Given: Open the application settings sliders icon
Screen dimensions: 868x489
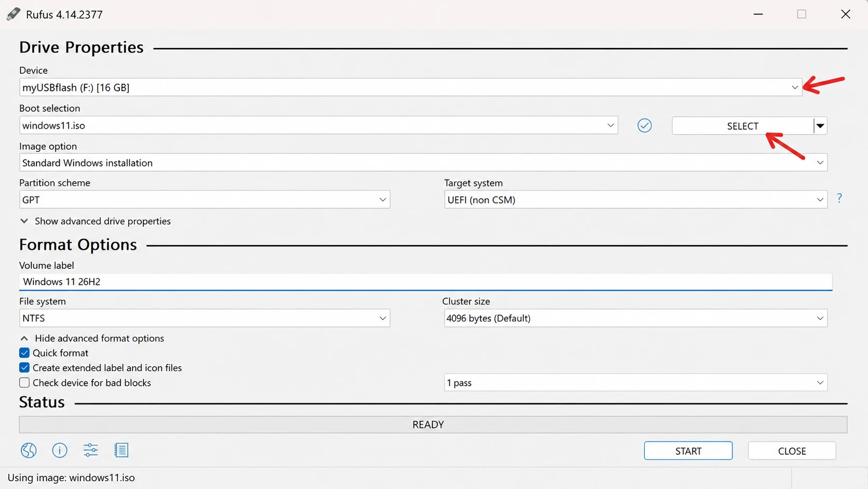Looking at the screenshot, I should pyautogui.click(x=90, y=450).
